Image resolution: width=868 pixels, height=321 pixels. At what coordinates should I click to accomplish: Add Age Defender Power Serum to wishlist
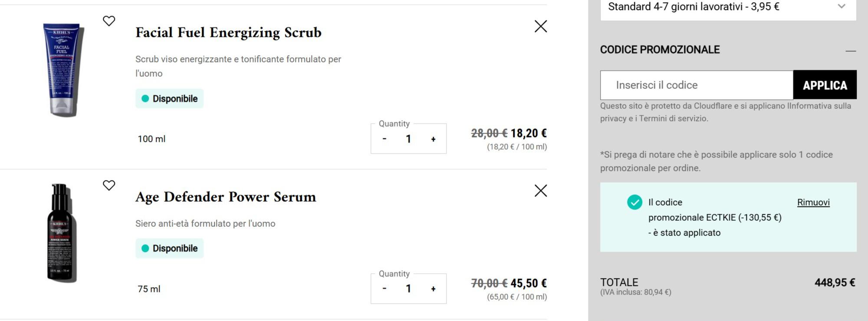coord(109,185)
